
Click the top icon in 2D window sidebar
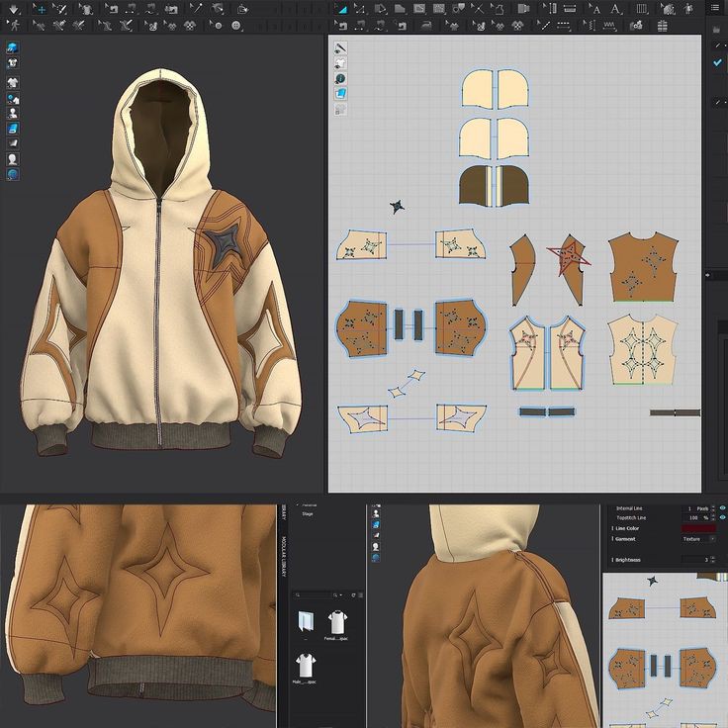[x=340, y=47]
